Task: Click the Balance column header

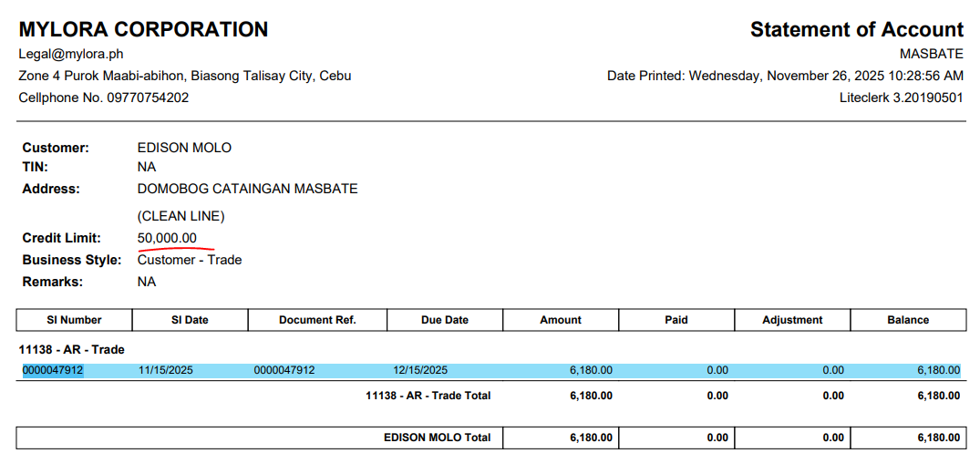Action: 908,320
